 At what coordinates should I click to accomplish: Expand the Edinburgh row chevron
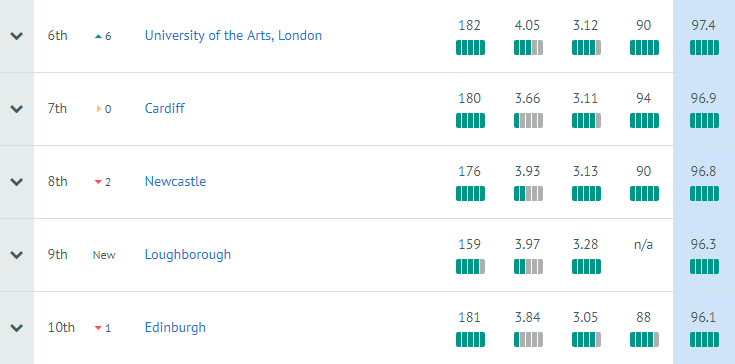[16, 328]
